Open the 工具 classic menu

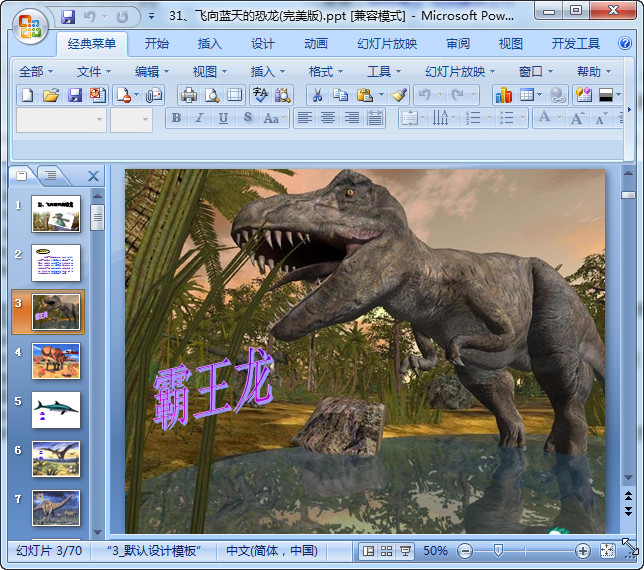coord(384,72)
